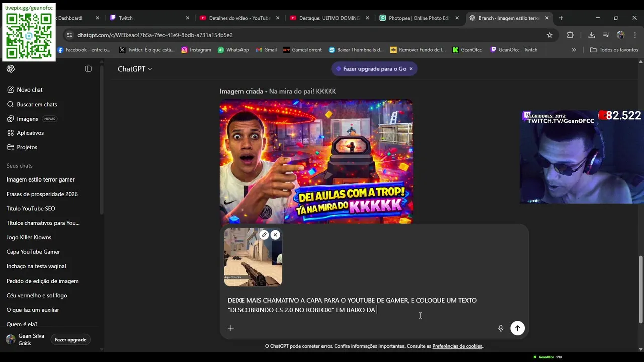Click the sidebar Fazer upgrade button
Screen dimensions: 644x362
[70, 340]
